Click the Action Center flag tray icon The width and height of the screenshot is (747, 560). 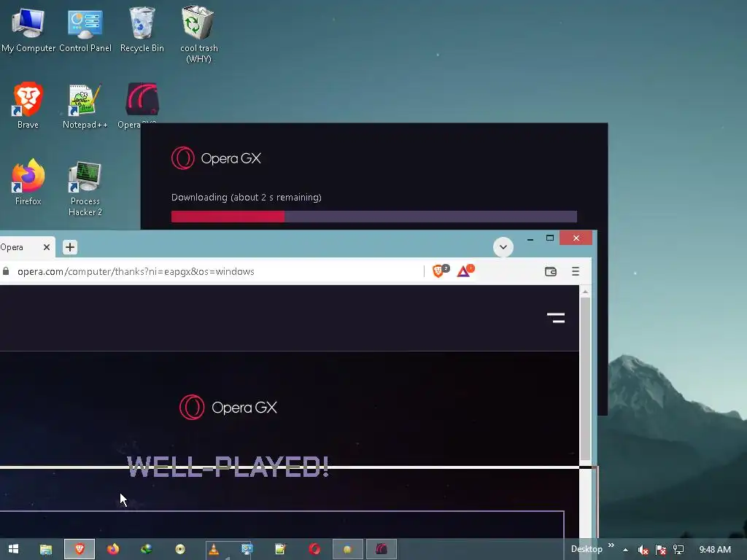click(x=661, y=550)
